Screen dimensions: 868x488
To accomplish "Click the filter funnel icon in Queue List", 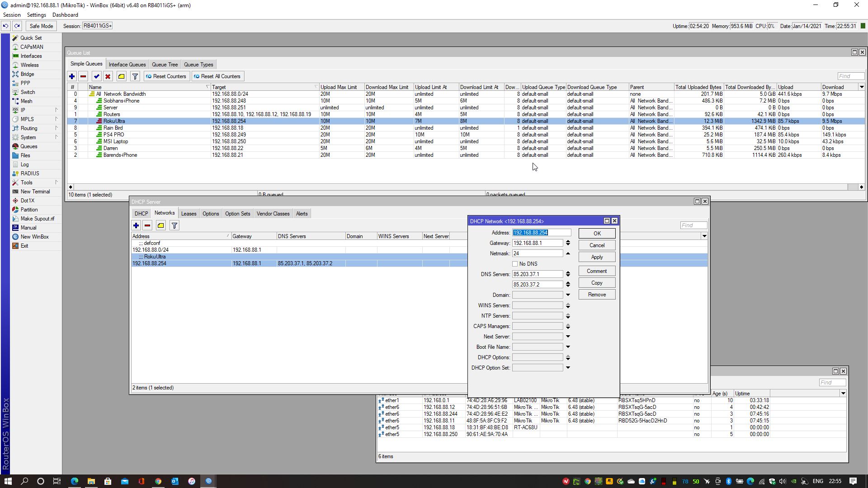I will 135,76.
